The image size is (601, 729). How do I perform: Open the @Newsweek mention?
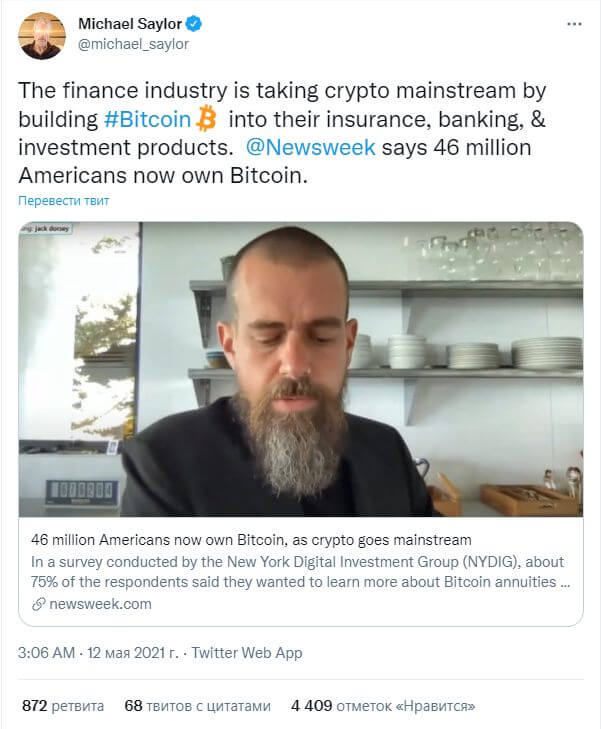coord(310,147)
